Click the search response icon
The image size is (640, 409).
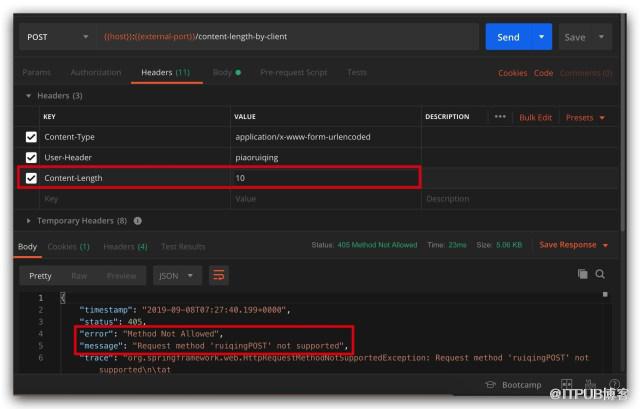(x=600, y=274)
